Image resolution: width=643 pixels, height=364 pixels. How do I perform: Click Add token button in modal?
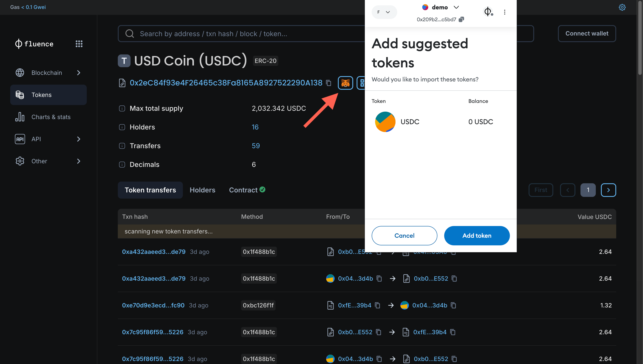click(477, 235)
